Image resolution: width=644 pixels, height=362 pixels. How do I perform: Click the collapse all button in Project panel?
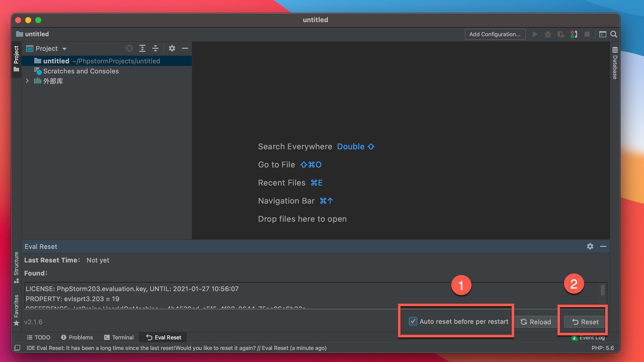point(155,48)
